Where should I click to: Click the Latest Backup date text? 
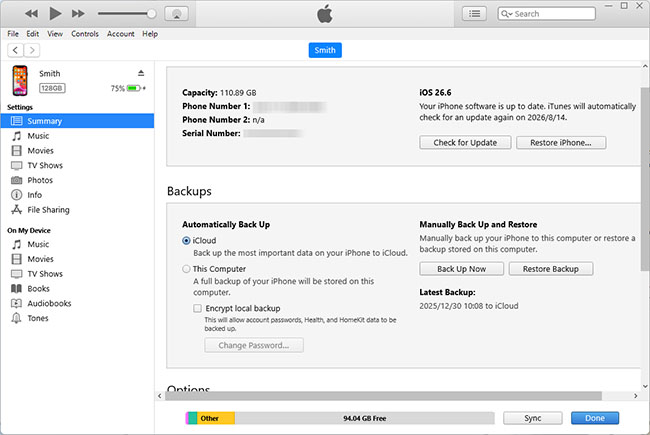coord(469,306)
